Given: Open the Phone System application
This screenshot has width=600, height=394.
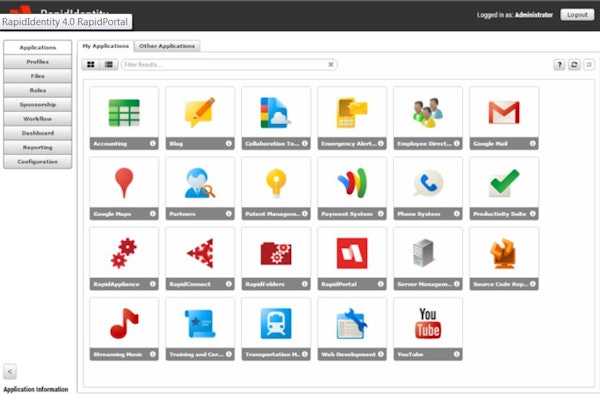Looking at the screenshot, I should click(x=428, y=188).
